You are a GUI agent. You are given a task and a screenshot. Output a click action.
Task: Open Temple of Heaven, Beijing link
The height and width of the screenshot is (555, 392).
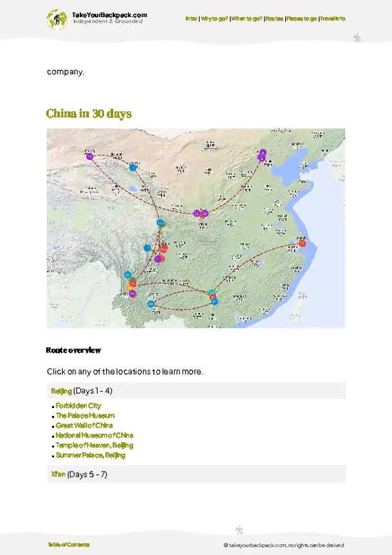point(95,445)
